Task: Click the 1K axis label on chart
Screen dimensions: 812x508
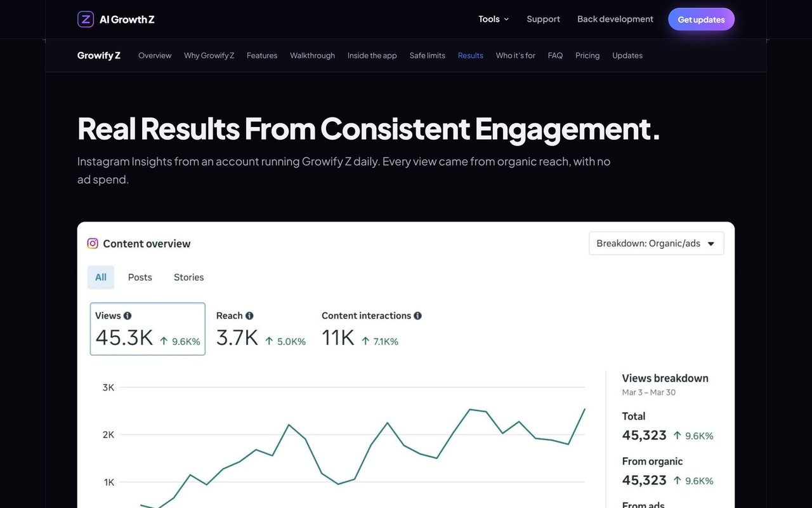Action: (x=109, y=482)
